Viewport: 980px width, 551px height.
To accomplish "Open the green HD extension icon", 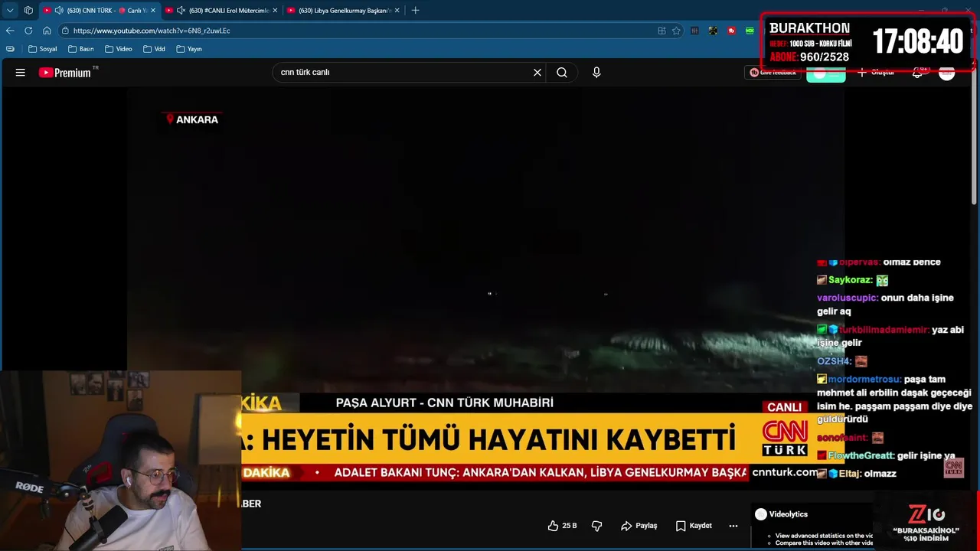I will pos(750,31).
